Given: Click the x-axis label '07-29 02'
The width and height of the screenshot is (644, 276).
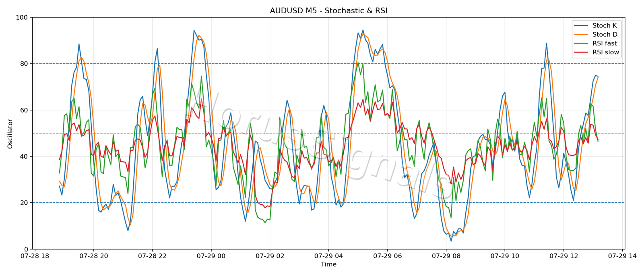Looking at the screenshot, I should [270, 256].
